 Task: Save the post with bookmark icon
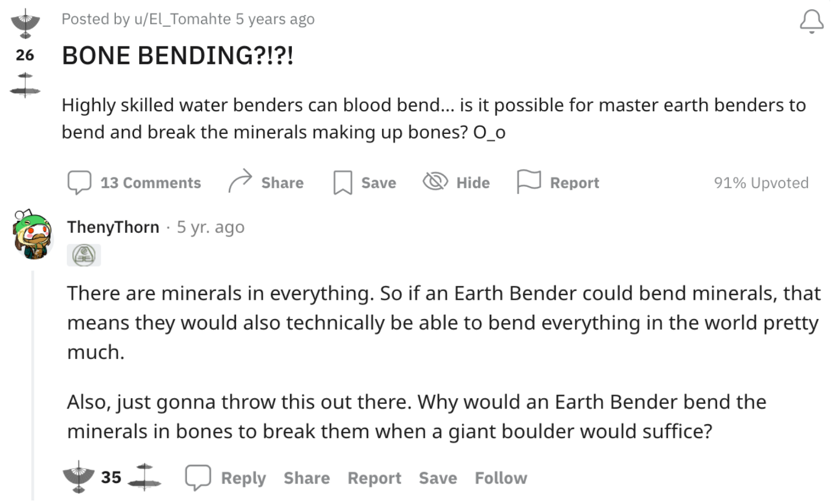pyautogui.click(x=343, y=182)
